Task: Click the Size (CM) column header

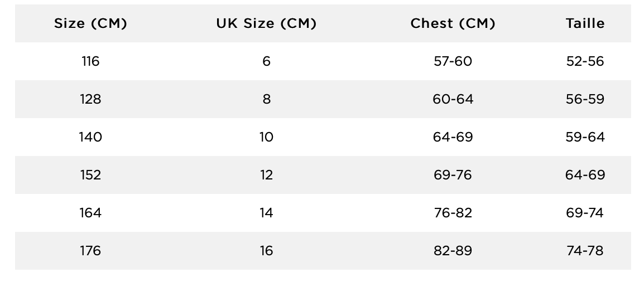Action: point(90,24)
